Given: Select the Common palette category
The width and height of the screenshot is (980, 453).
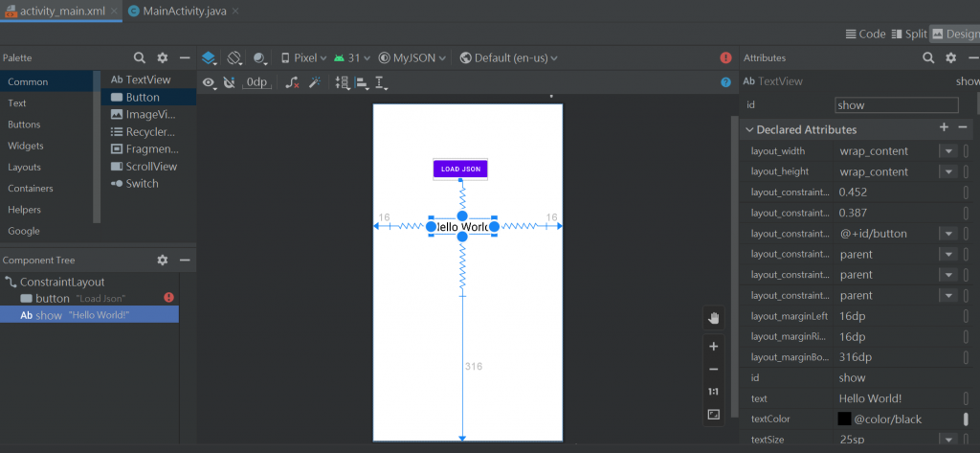Looking at the screenshot, I should [x=46, y=82].
